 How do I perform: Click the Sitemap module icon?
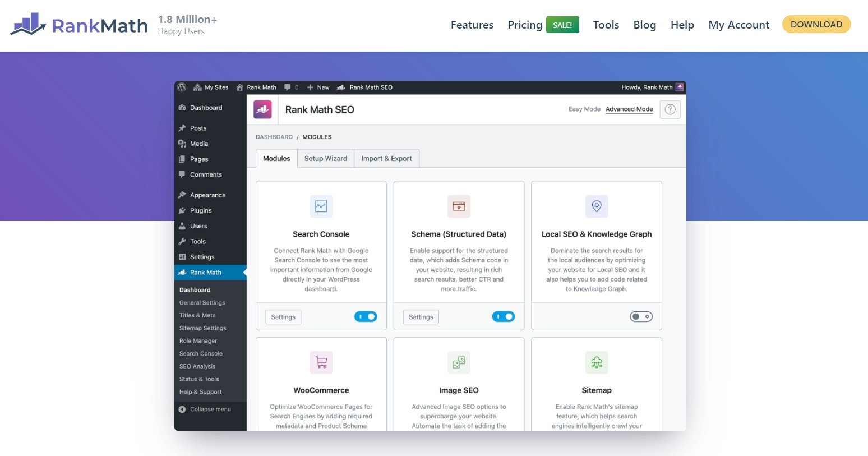pos(597,362)
